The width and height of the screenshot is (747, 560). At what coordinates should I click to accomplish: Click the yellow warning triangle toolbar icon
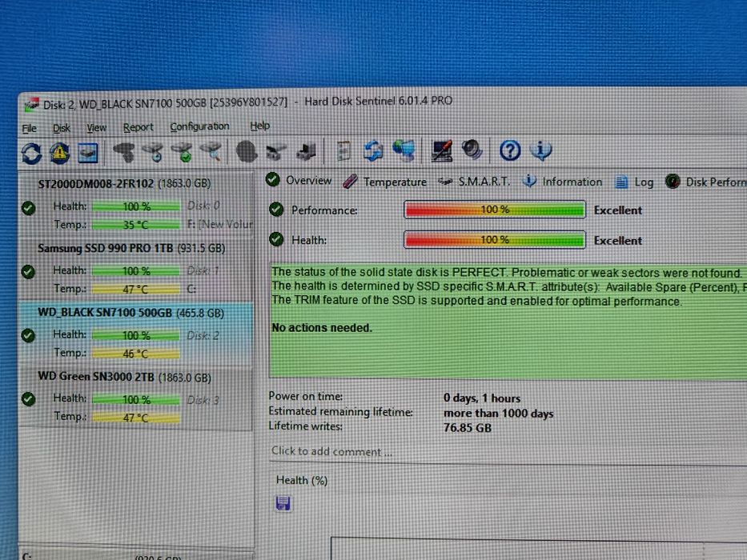coord(59,154)
